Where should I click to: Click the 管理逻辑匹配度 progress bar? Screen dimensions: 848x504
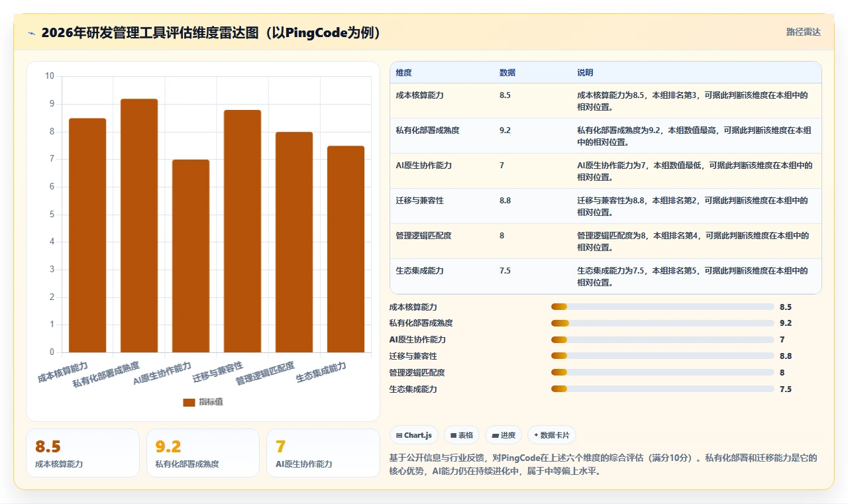tap(662, 373)
